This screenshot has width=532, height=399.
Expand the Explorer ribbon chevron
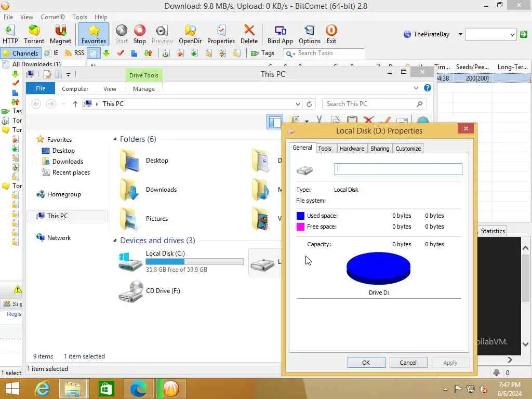[x=416, y=88]
